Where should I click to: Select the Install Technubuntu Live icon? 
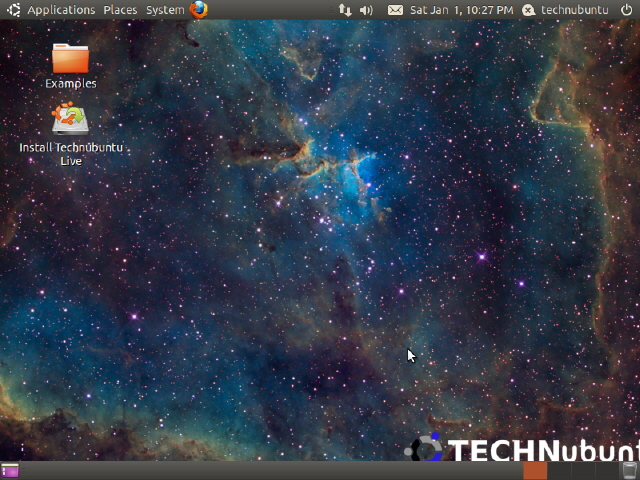coord(71,134)
